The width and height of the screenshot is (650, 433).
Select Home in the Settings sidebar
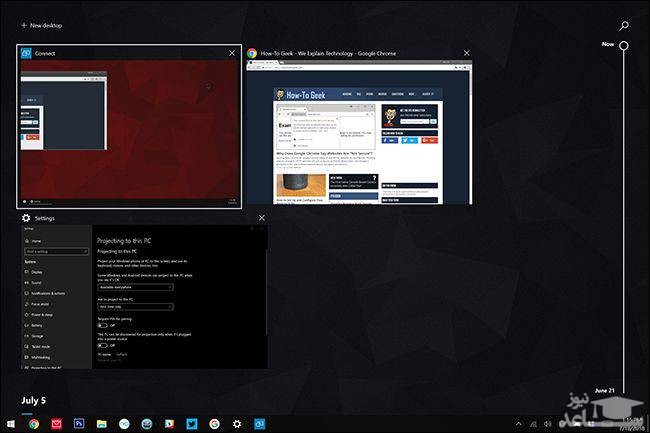tap(37, 241)
